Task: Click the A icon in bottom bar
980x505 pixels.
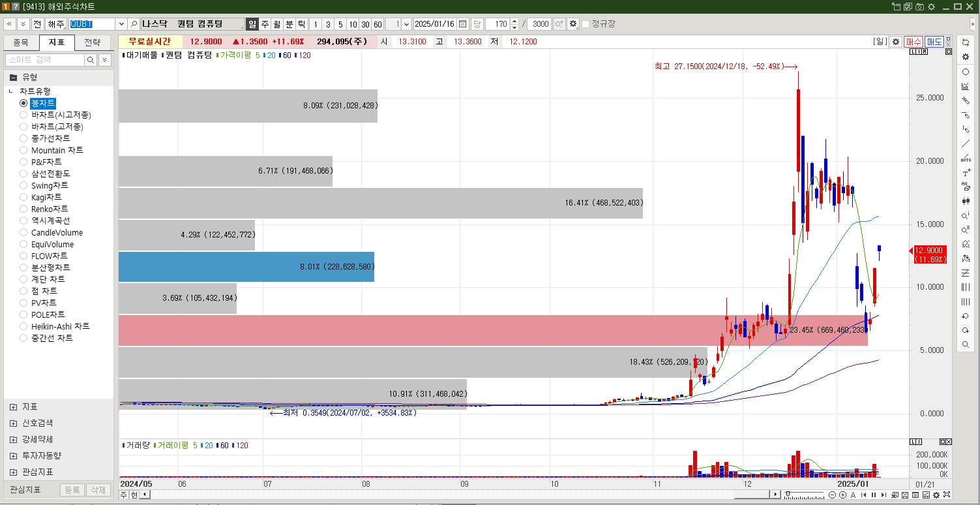Action: click(x=853, y=495)
